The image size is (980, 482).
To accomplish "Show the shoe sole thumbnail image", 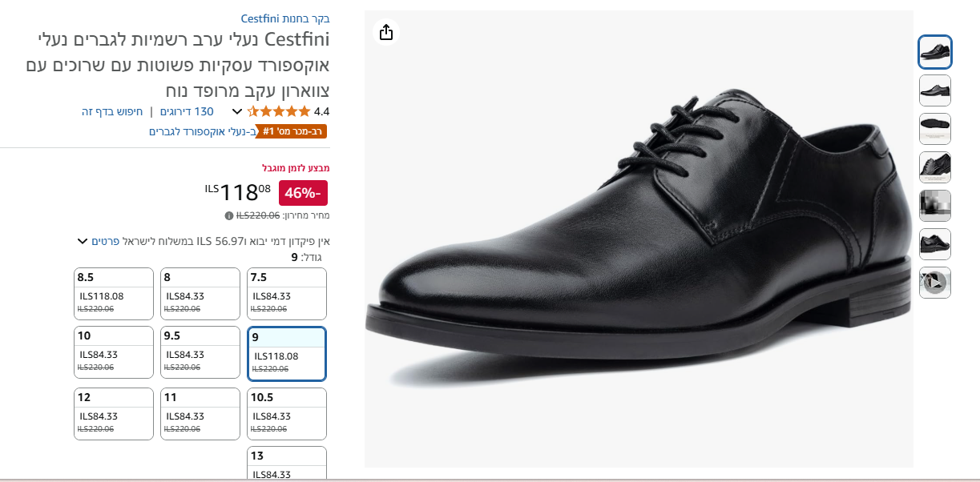I will tap(934, 129).
